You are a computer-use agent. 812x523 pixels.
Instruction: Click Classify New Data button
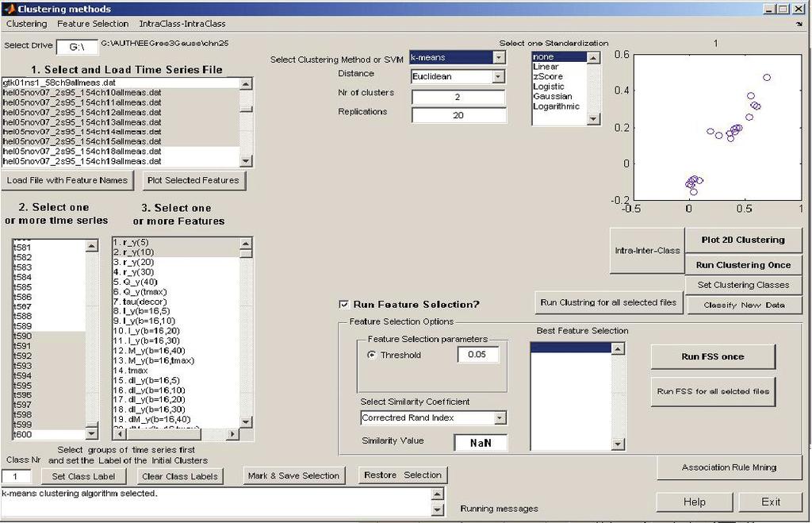coord(744,306)
